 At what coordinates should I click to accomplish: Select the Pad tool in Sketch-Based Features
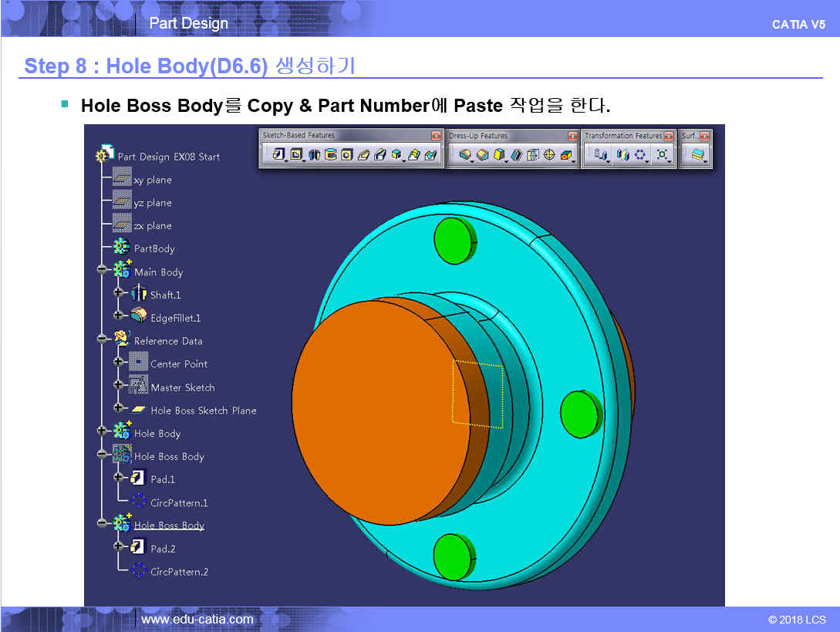click(278, 155)
